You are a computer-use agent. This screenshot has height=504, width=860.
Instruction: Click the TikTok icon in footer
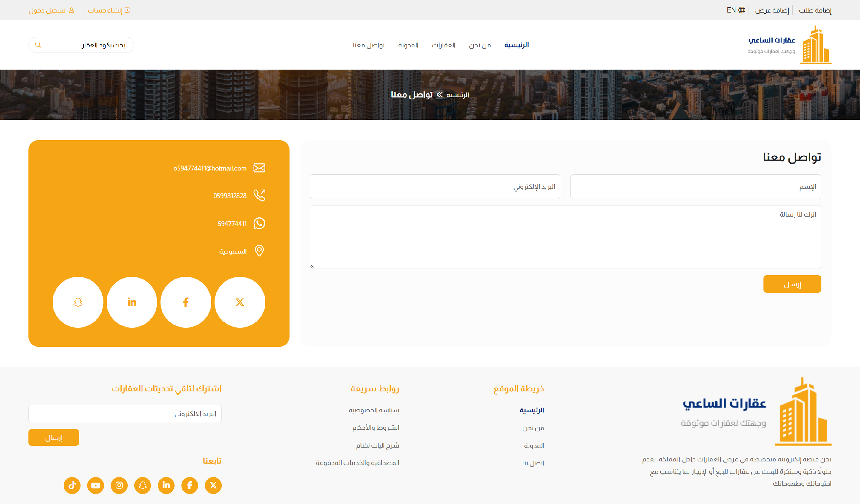point(72,485)
